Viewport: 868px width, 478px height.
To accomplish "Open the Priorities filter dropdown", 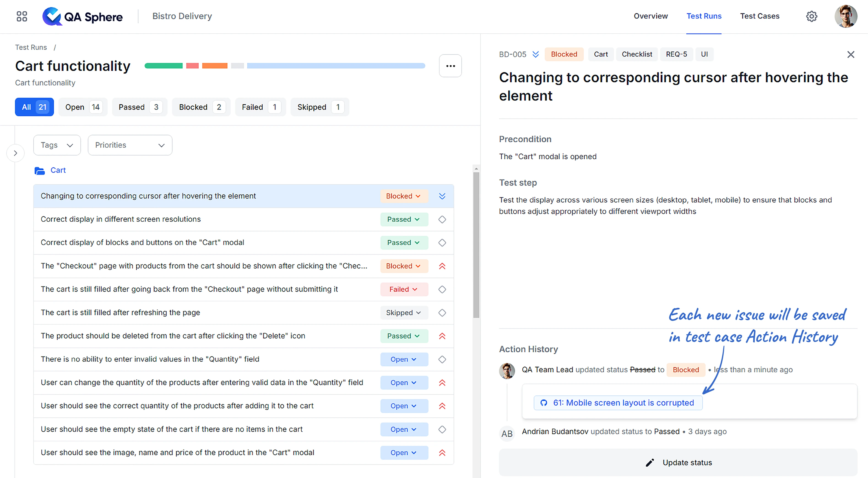I will [x=130, y=145].
